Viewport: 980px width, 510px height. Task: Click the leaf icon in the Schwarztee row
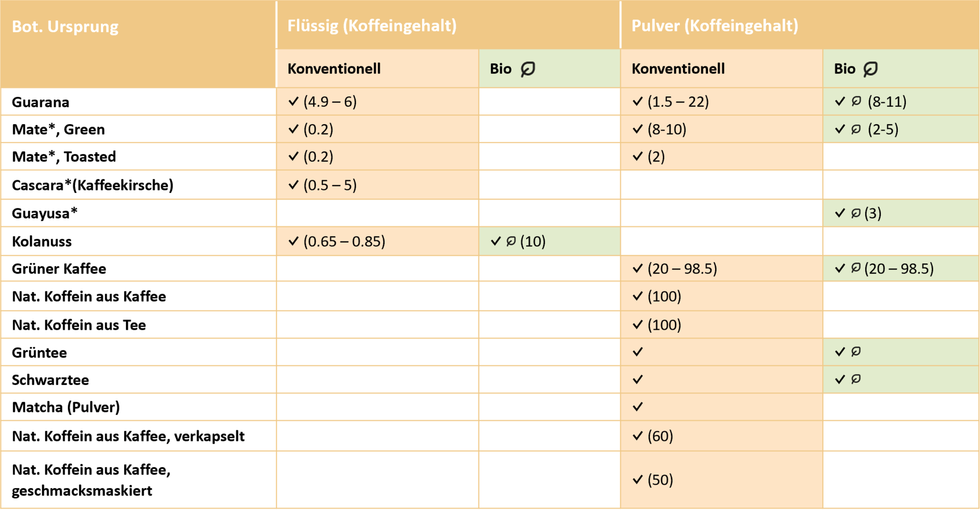856,379
